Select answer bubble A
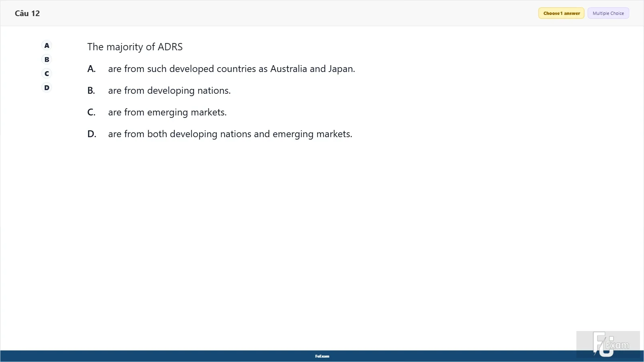644x362 pixels. pos(47,45)
